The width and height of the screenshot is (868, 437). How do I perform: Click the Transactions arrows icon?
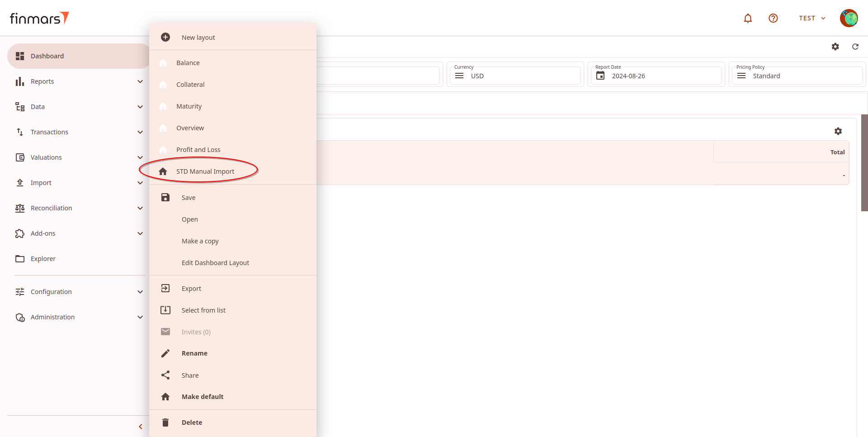tap(20, 132)
